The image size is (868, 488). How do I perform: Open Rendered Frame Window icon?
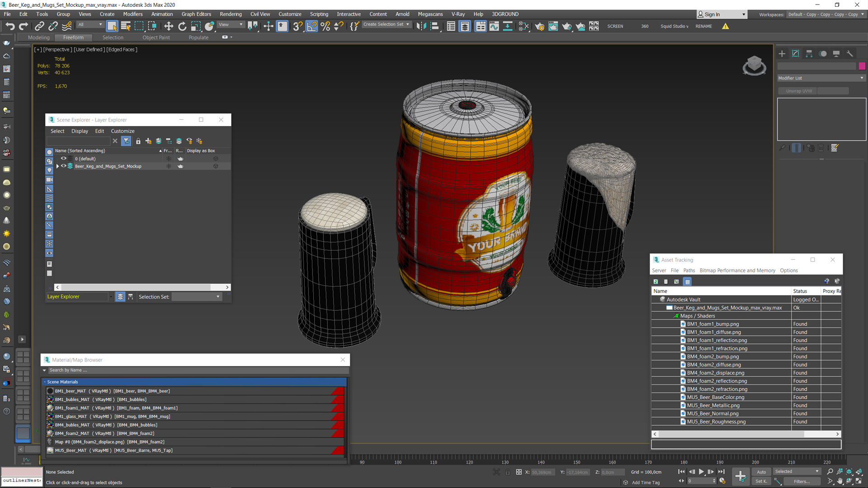(x=553, y=26)
